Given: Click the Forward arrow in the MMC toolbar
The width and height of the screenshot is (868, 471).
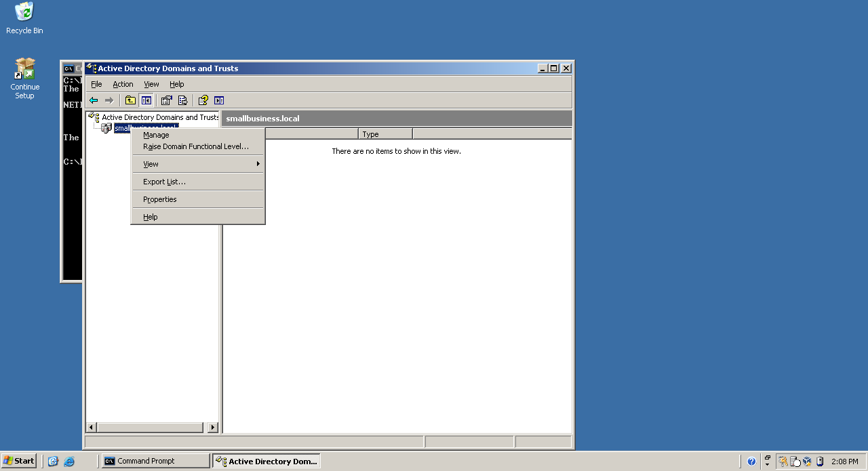Looking at the screenshot, I should (108, 100).
